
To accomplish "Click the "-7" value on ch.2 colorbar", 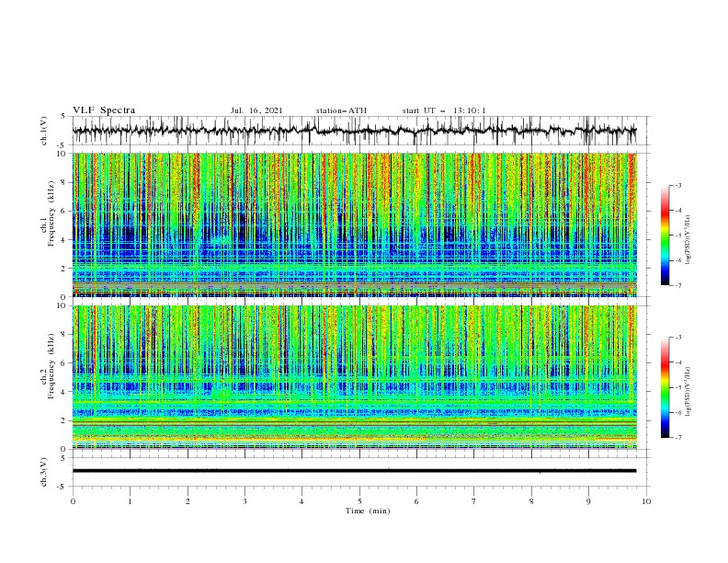I will point(677,438).
